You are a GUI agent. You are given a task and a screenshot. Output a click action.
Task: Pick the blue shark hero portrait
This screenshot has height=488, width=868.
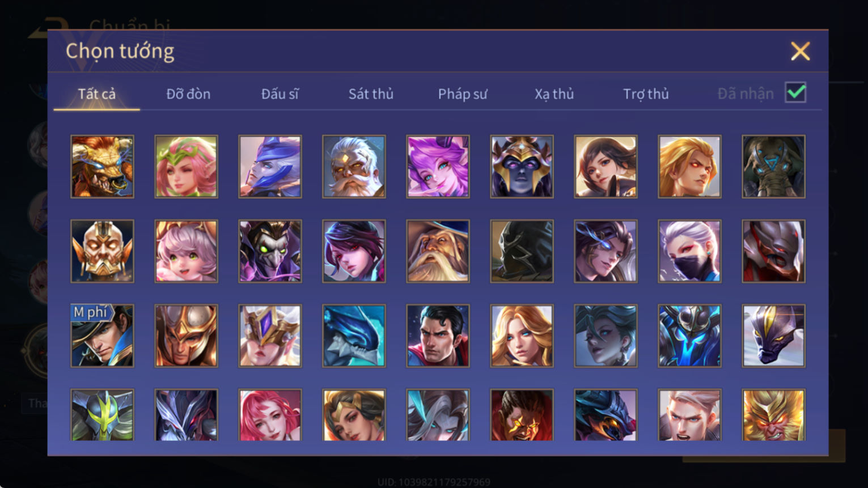pyautogui.click(x=354, y=336)
